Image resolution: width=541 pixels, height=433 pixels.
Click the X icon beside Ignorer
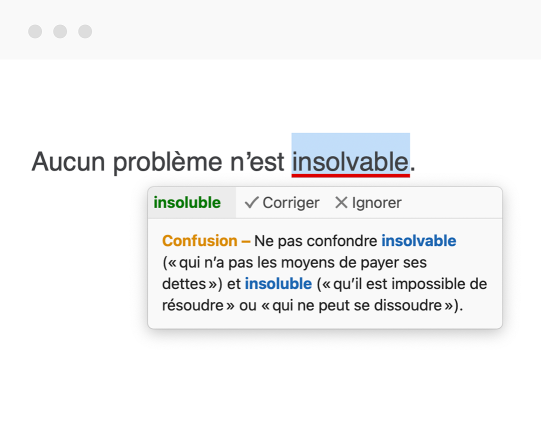(341, 203)
